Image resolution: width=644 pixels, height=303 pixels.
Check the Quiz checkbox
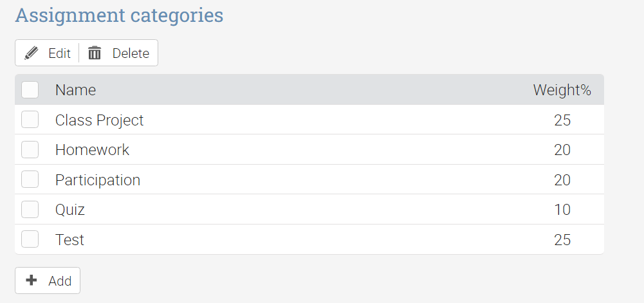click(x=30, y=209)
